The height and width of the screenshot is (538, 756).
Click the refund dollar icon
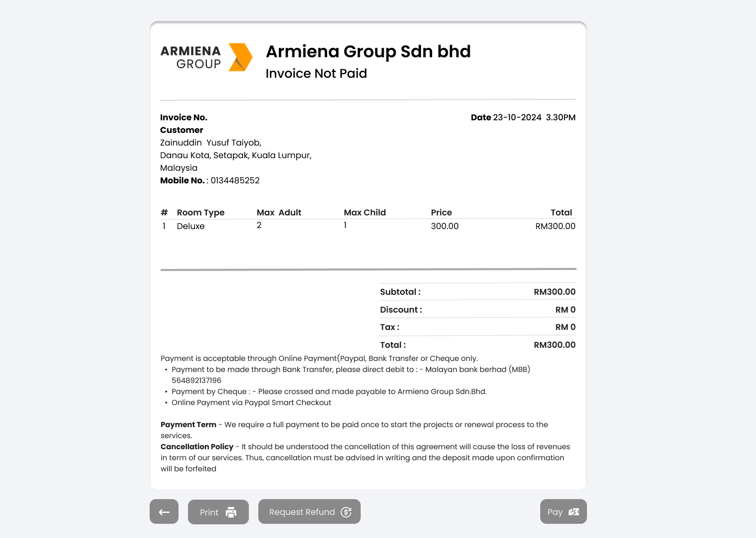[x=346, y=512]
